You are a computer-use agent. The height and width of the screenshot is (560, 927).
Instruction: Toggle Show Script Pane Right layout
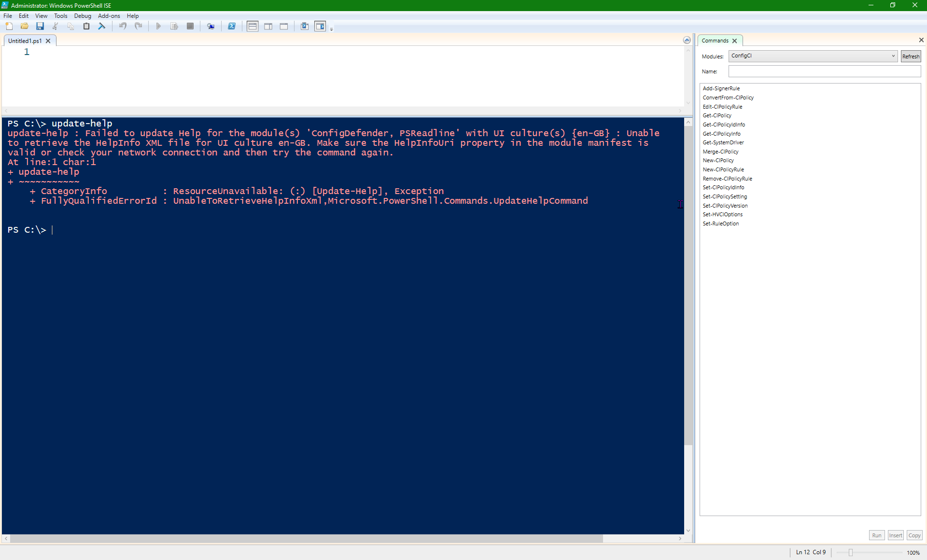tap(268, 27)
